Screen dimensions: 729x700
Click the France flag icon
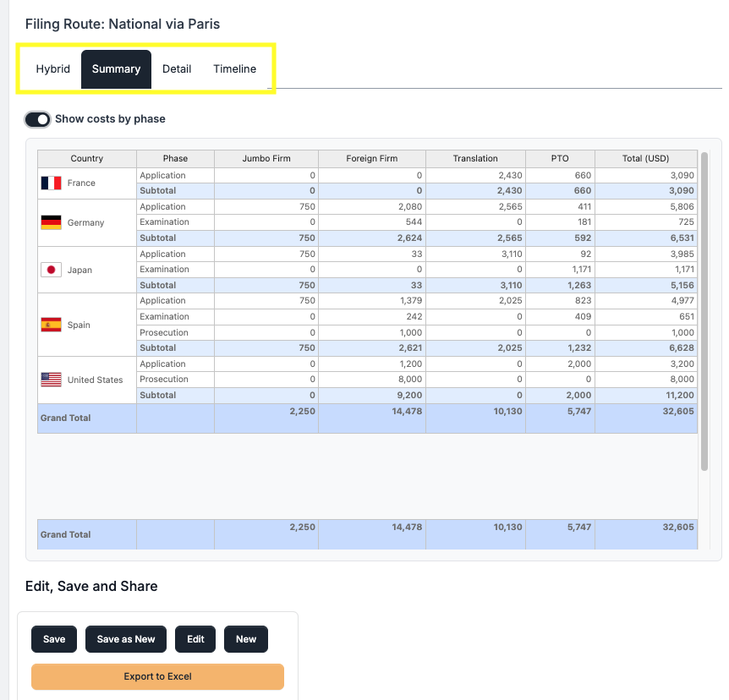click(x=51, y=183)
